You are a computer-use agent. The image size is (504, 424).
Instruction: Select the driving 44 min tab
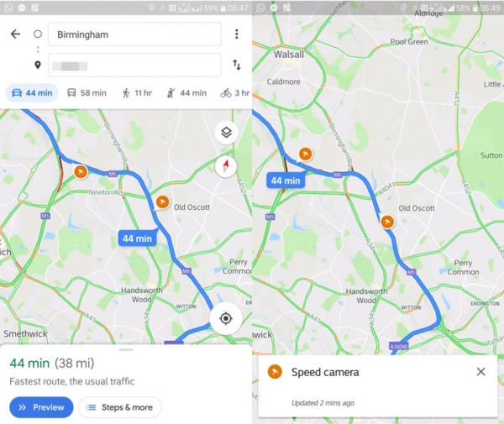(x=32, y=93)
